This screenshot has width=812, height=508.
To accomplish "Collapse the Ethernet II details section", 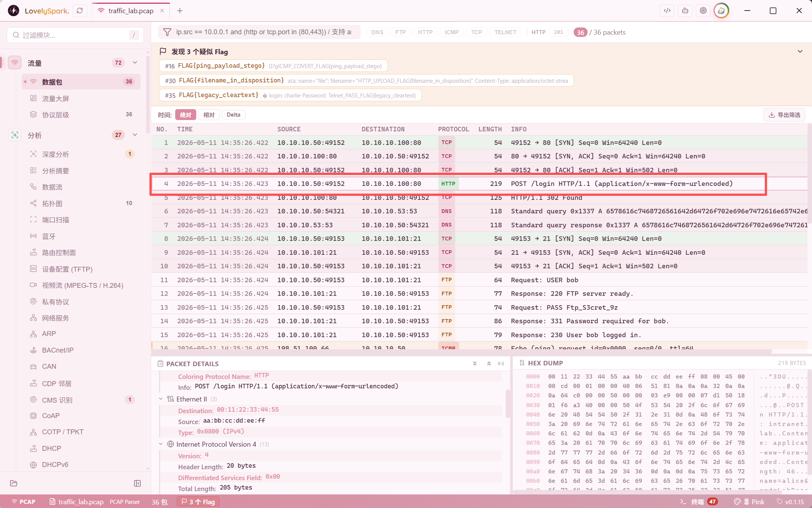I will click(x=161, y=399).
